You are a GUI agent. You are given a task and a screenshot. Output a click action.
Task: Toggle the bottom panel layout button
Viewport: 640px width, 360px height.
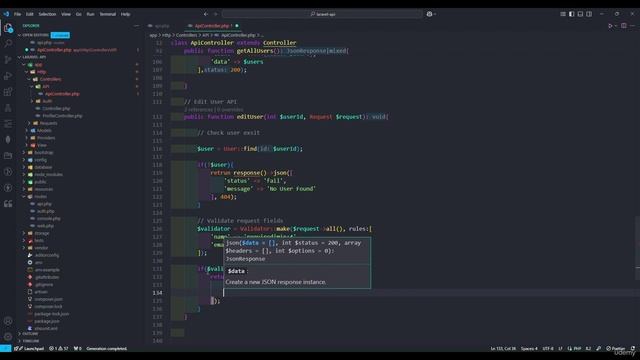(x=580, y=14)
